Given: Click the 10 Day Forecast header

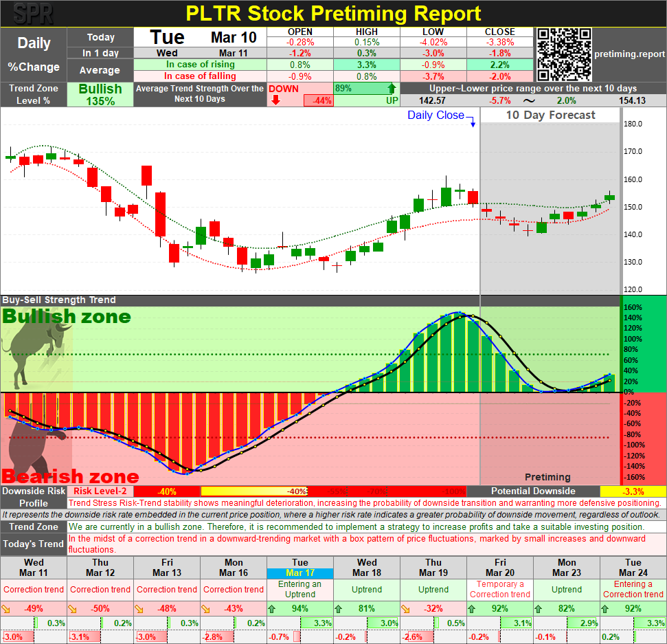Looking at the screenshot, I should [550, 115].
